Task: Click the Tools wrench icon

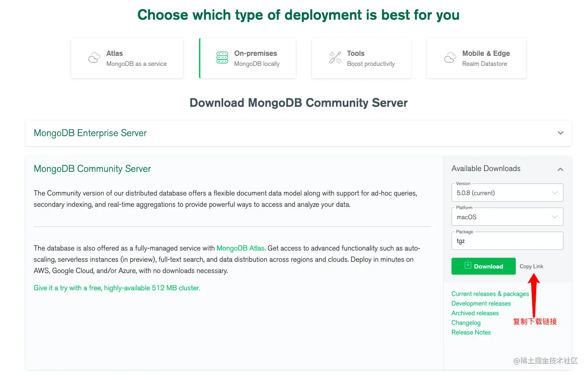Action: 335,58
